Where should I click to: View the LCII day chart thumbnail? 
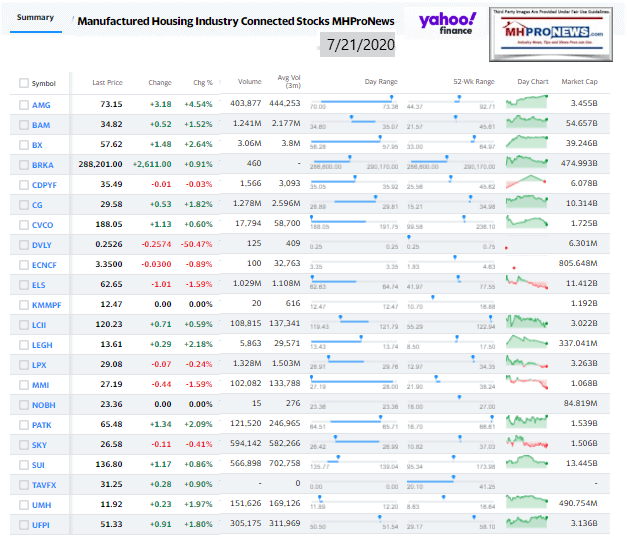[526, 322]
